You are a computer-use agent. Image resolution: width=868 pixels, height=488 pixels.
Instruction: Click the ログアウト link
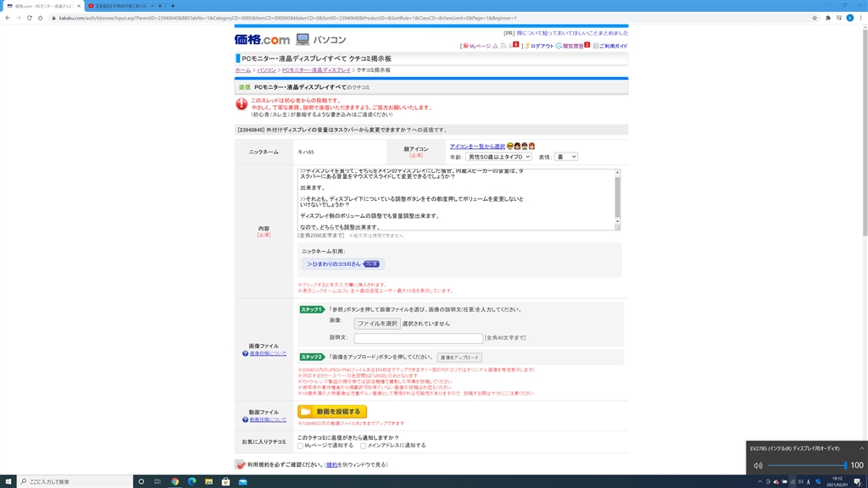(x=542, y=46)
